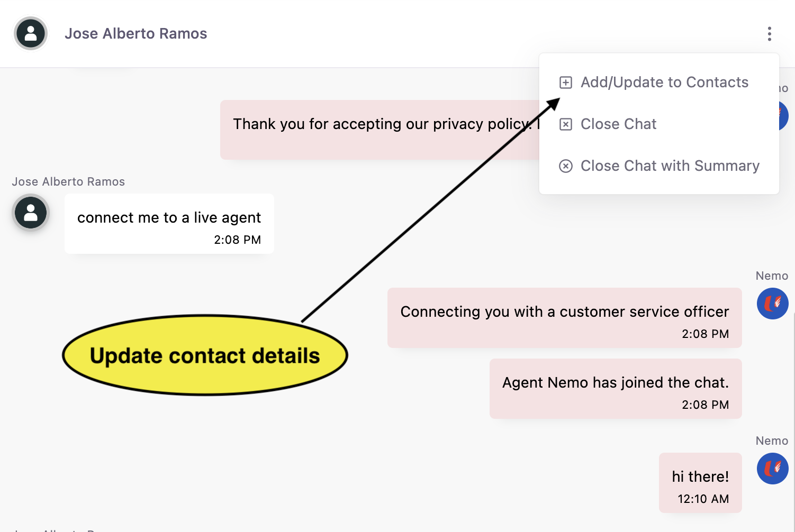Select the connect me to a live agent message
The width and height of the screenshot is (795, 532).
pos(169,217)
